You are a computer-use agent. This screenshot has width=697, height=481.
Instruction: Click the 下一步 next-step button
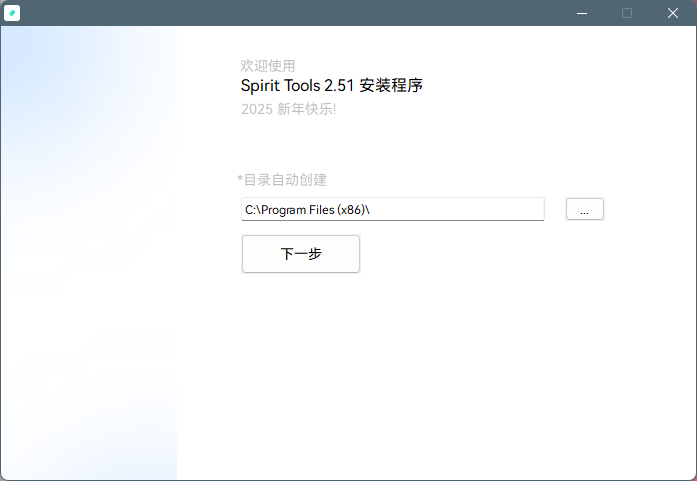pyautogui.click(x=301, y=254)
